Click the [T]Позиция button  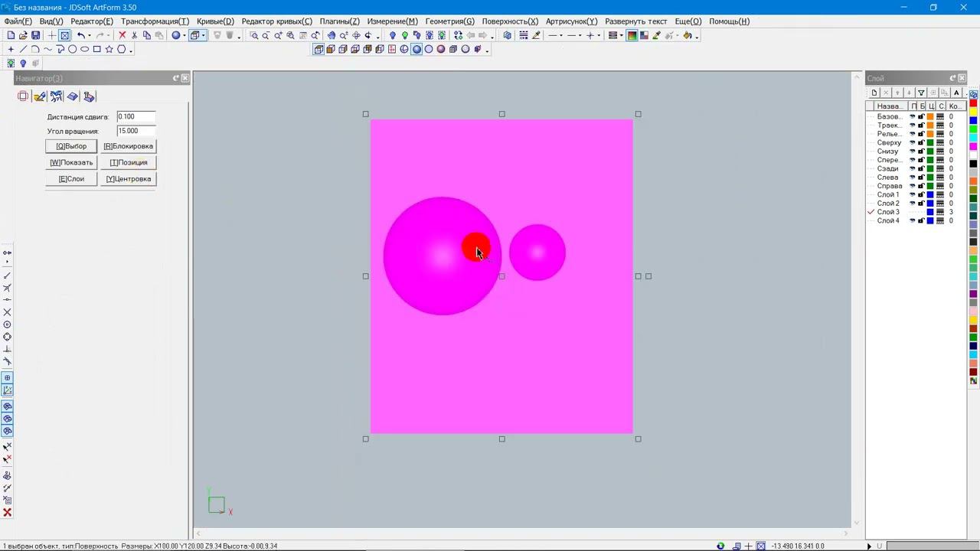pyautogui.click(x=128, y=162)
